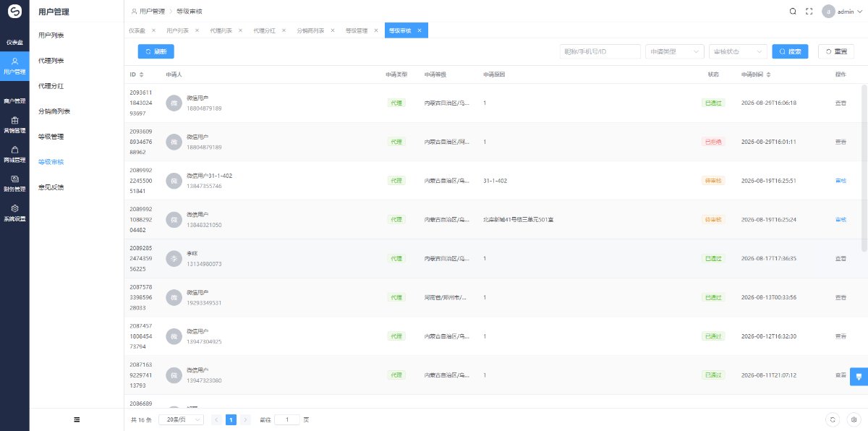Click reason text 北京新城41号楼三单元501室
The height and width of the screenshot is (431, 868).
click(x=518, y=220)
